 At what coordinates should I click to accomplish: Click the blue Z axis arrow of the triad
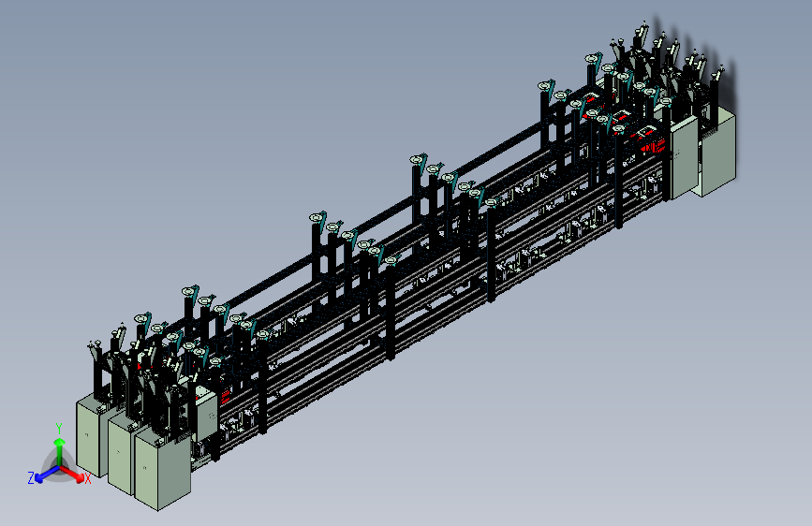pos(47,475)
